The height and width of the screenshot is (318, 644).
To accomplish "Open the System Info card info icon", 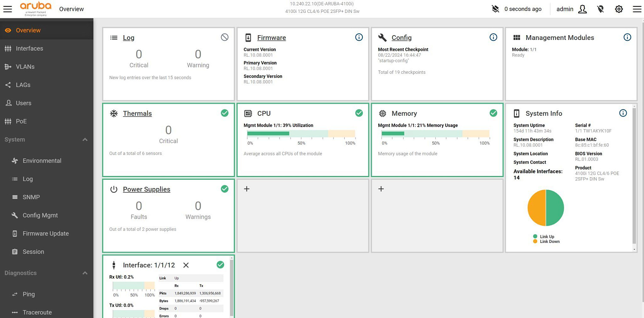I will click(x=623, y=113).
